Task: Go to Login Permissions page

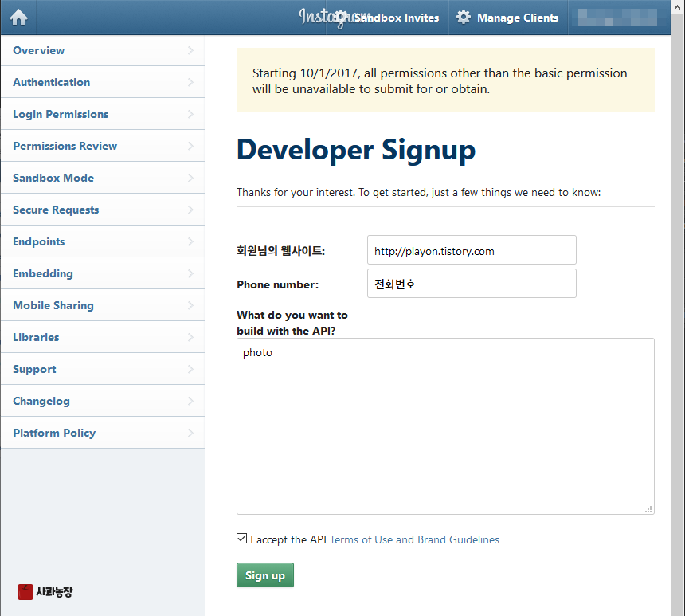Action: (x=103, y=114)
